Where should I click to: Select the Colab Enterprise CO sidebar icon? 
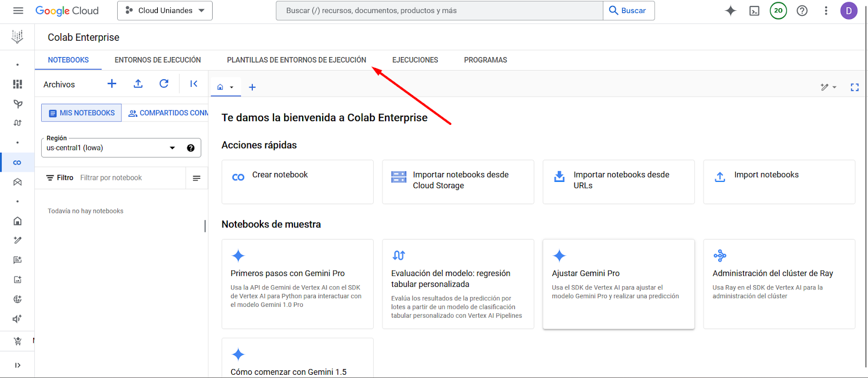click(x=17, y=162)
